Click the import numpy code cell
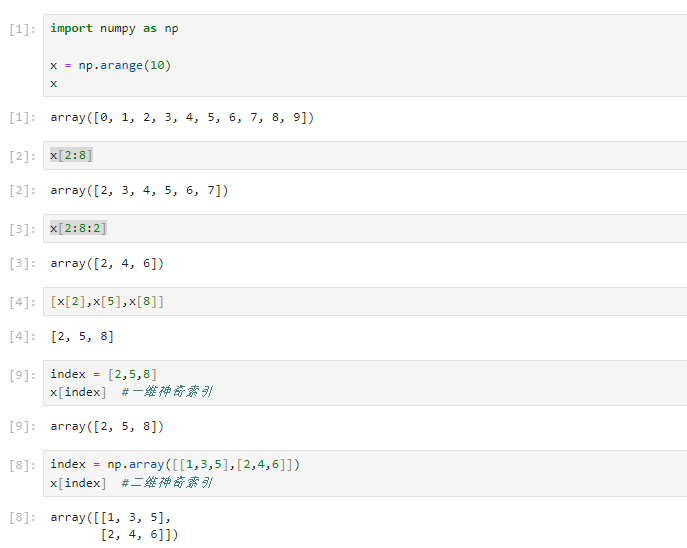The height and width of the screenshot is (548, 687). point(365,55)
